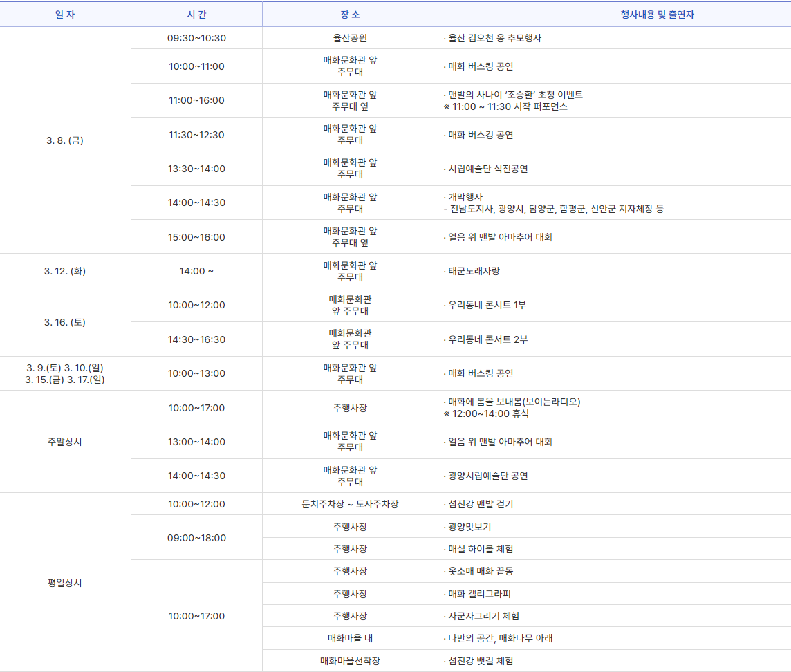Click the '14:00 ~' time for 태군노래자랑
Screen dimensions: 791x672
pos(197,271)
